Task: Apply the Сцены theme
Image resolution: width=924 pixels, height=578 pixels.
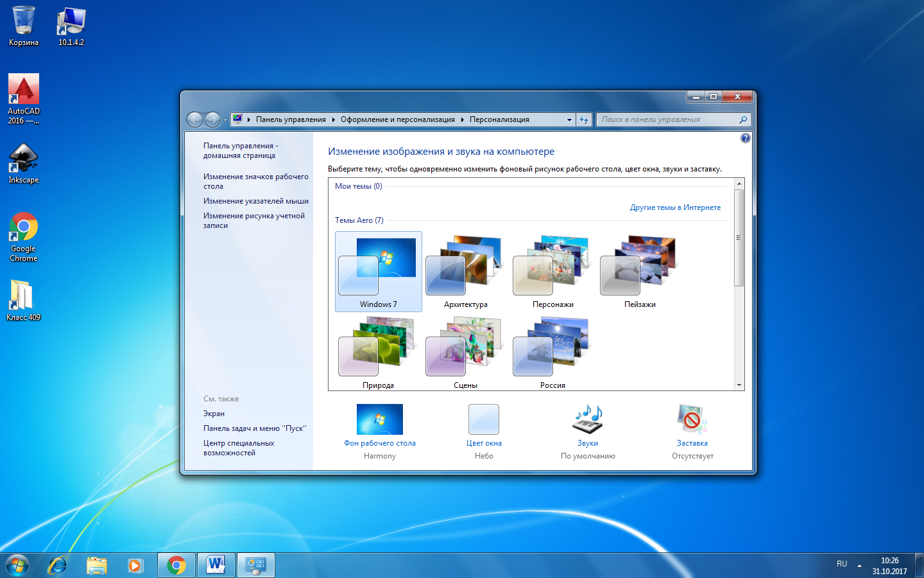Action: click(x=466, y=352)
